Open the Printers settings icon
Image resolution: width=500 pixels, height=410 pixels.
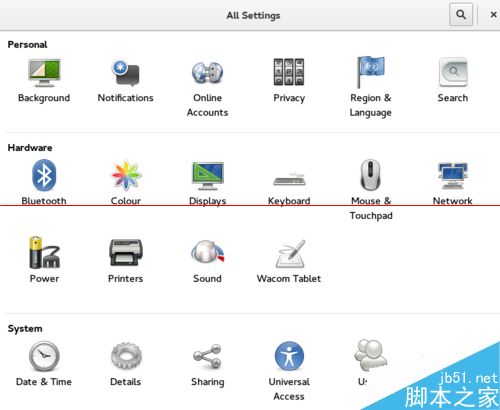(126, 253)
